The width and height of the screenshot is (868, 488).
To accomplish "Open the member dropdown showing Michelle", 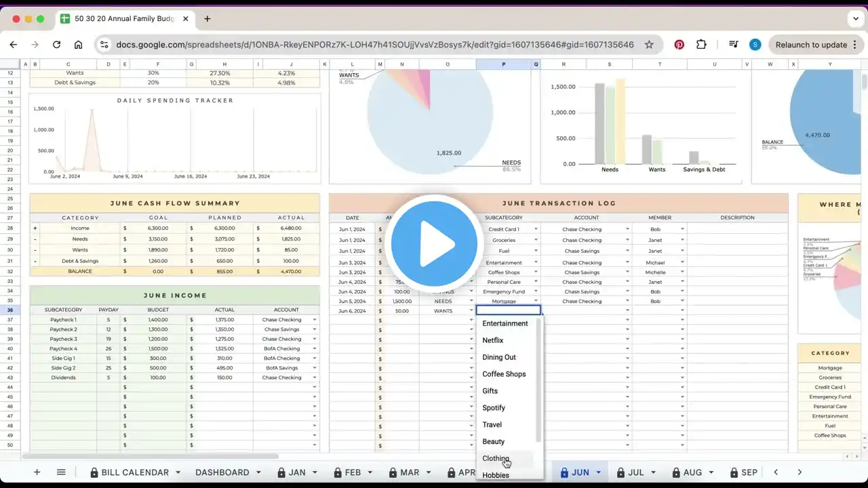I will point(682,272).
